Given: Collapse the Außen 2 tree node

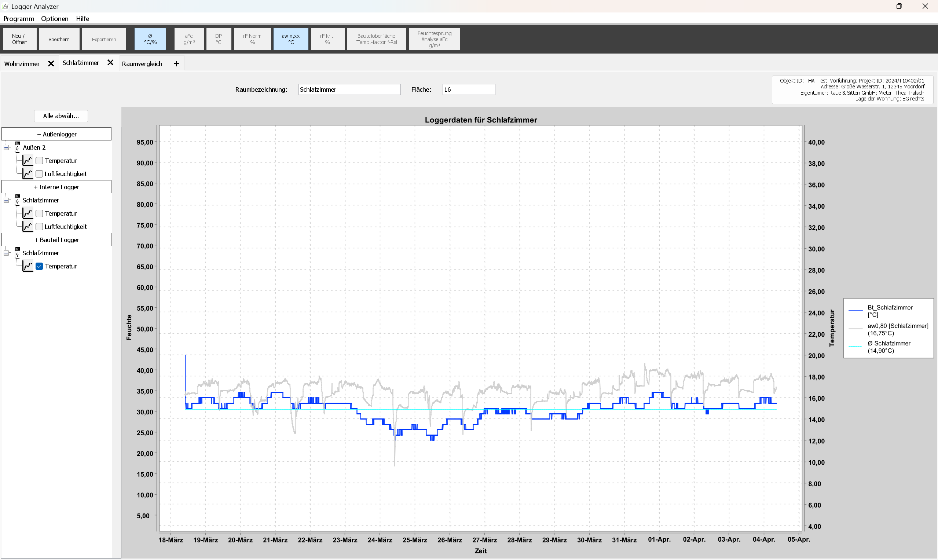Looking at the screenshot, I should pos(6,147).
